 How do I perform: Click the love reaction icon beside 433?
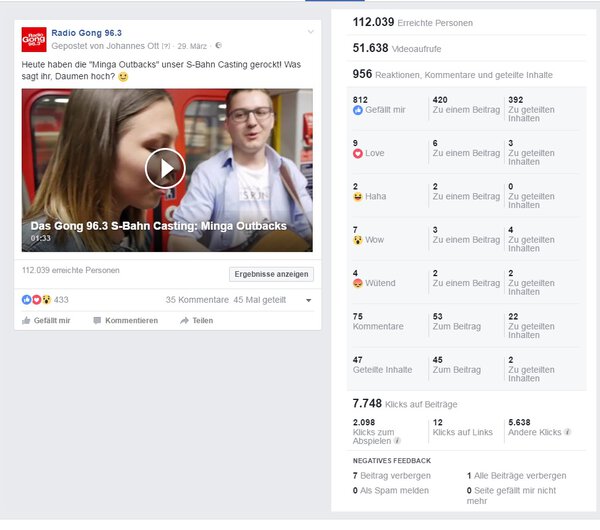click(36, 300)
